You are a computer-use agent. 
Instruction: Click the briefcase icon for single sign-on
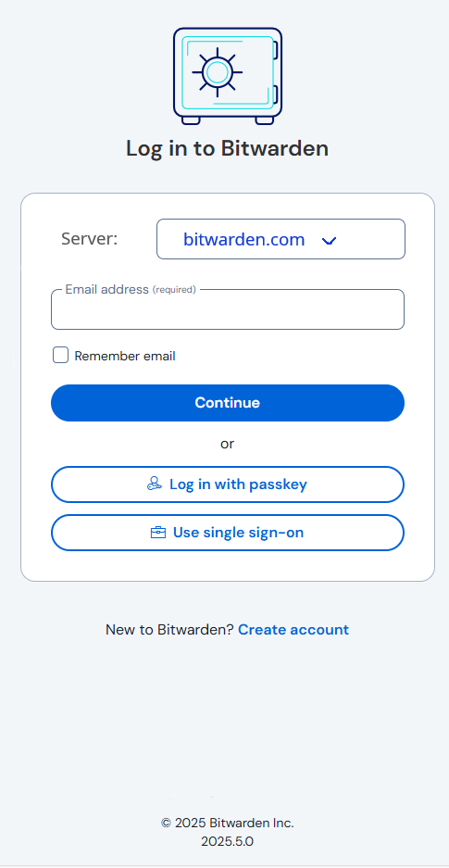[158, 533]
